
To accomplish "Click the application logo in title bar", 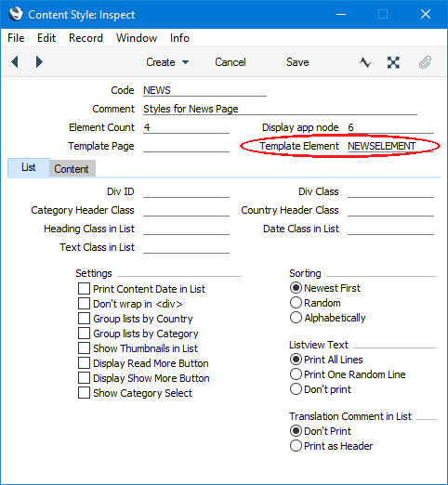I will [x=16, y=14].
